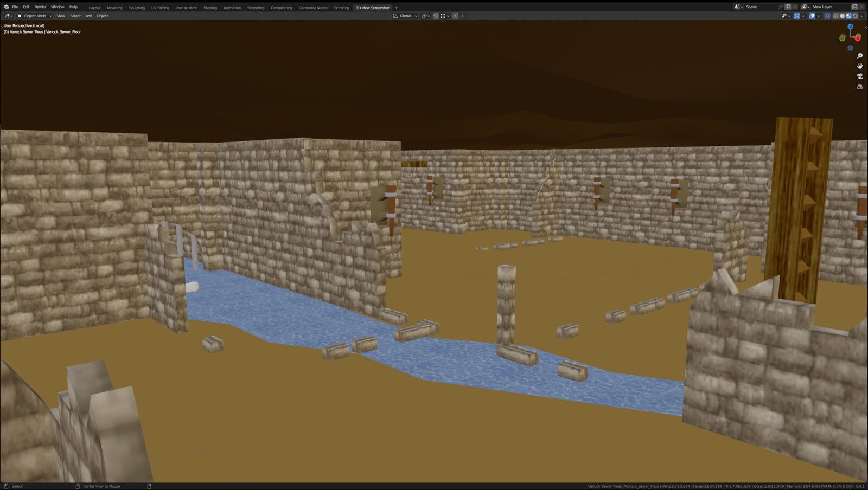Open the View Layer browse dropdown
This screenshot has height=490, width=868.
pyautogui.click(x=806, y=7)
